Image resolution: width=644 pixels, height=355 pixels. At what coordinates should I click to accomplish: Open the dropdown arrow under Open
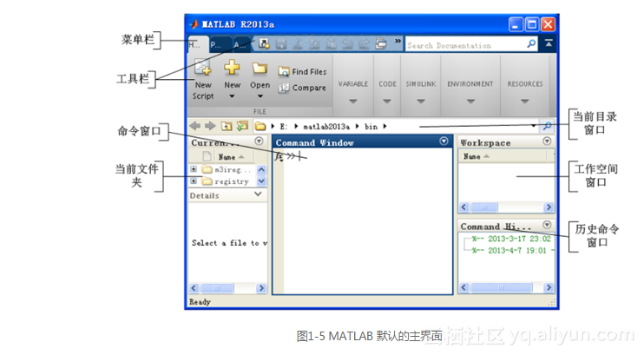point(260,96)
